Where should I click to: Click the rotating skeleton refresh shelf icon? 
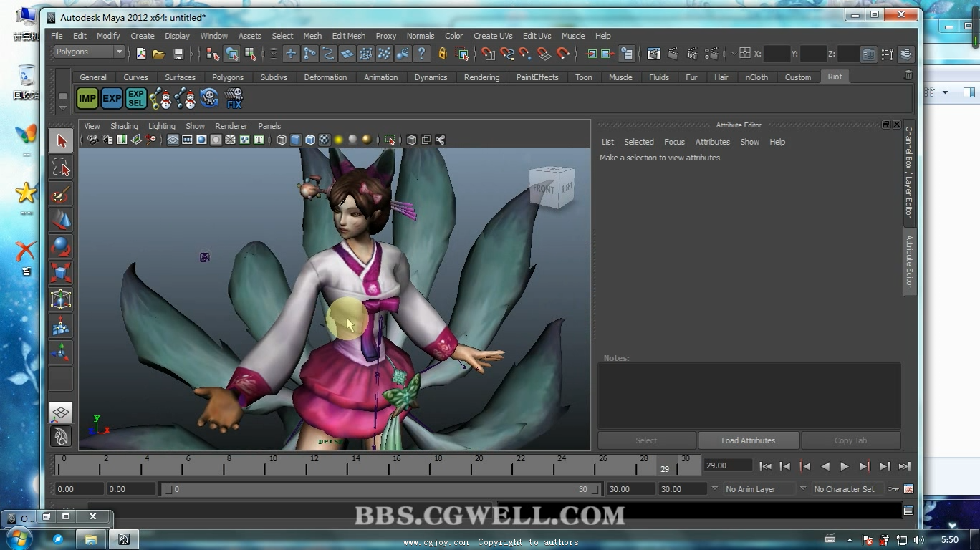209,98
